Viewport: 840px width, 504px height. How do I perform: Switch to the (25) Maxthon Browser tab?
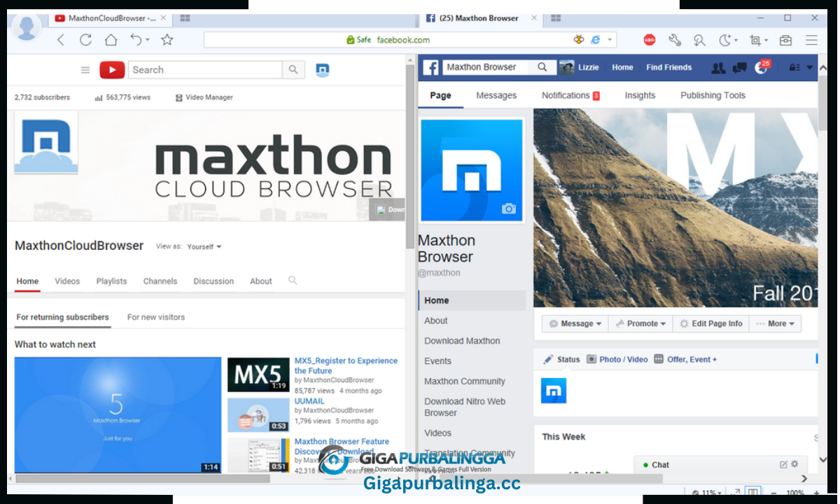coord(480,18)
